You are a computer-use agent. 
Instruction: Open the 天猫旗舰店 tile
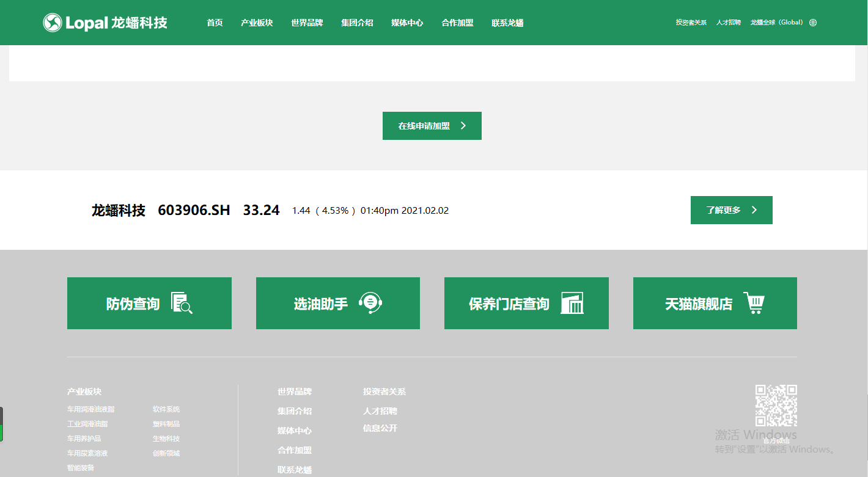click(715, 303)
